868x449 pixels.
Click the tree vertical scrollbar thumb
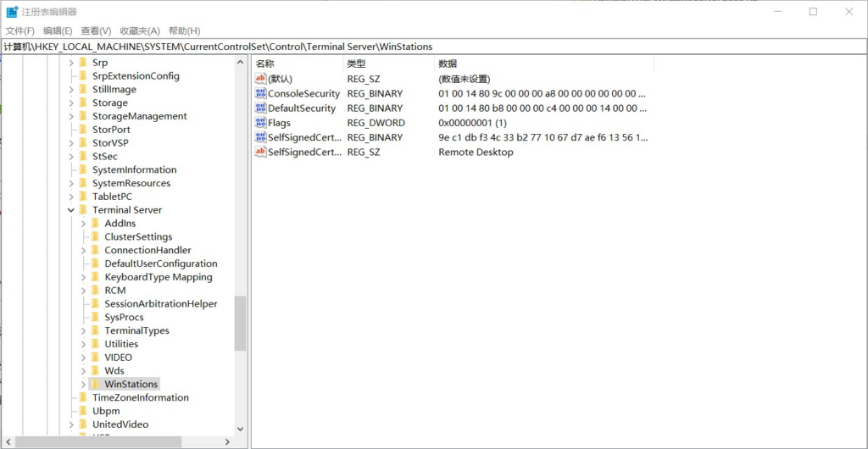point(240,324)
